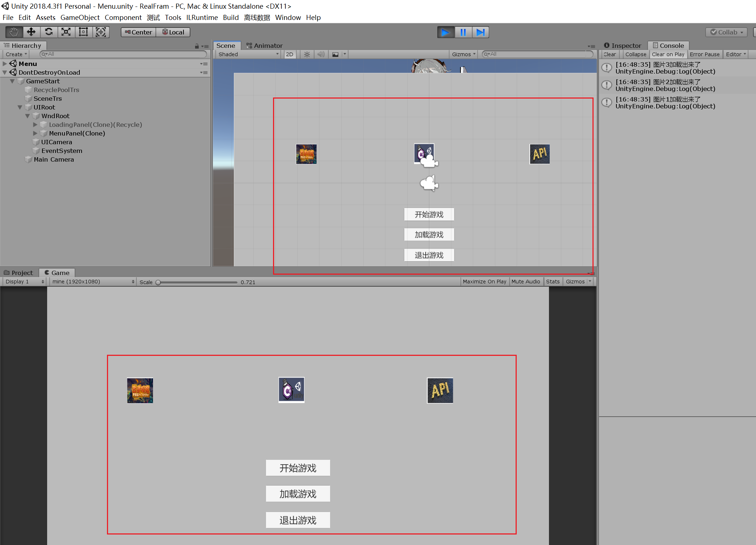The image size is (756, 545).
Task: Click the Hierarchy search field
Action: coord(123,54)
